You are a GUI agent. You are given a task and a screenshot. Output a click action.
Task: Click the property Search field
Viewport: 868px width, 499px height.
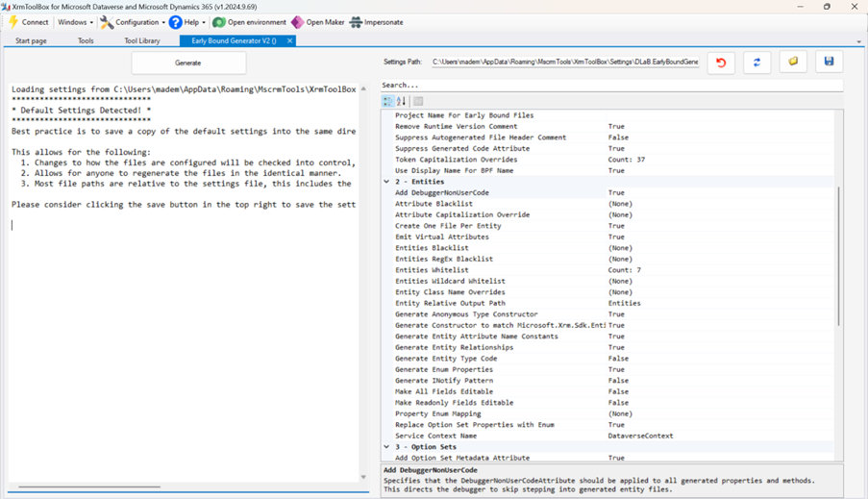tap(610, 86)
